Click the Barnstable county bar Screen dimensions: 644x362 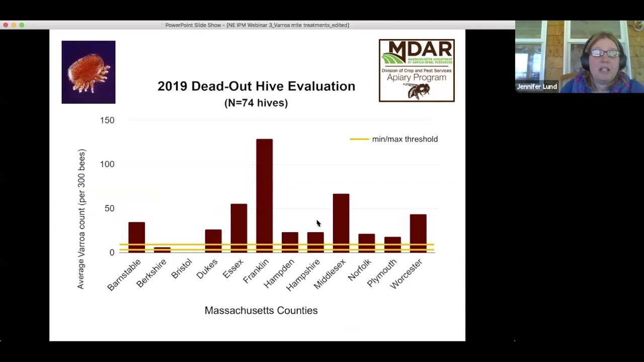click(136, 237)
